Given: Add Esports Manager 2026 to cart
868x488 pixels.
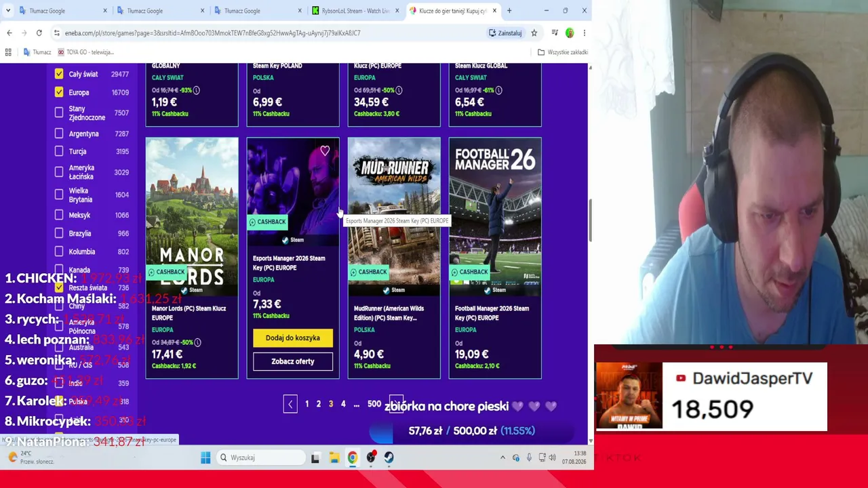Looking at the screenshot, I should 293,338.
